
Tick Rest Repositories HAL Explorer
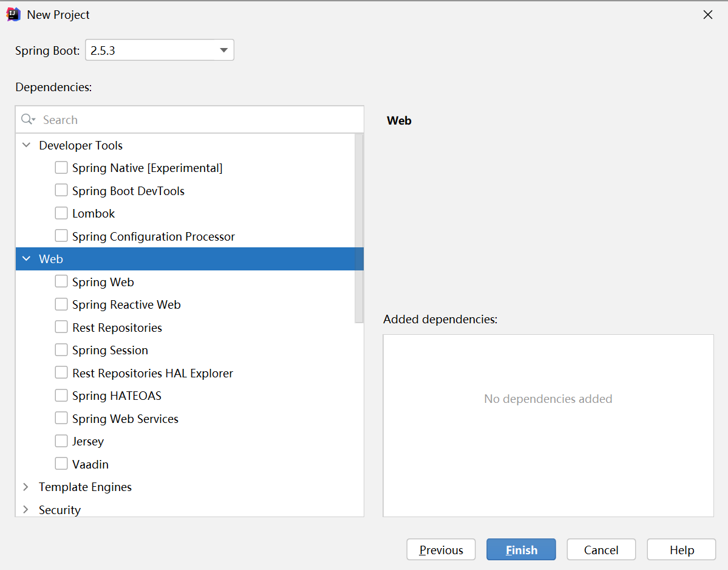pos(61,372)
